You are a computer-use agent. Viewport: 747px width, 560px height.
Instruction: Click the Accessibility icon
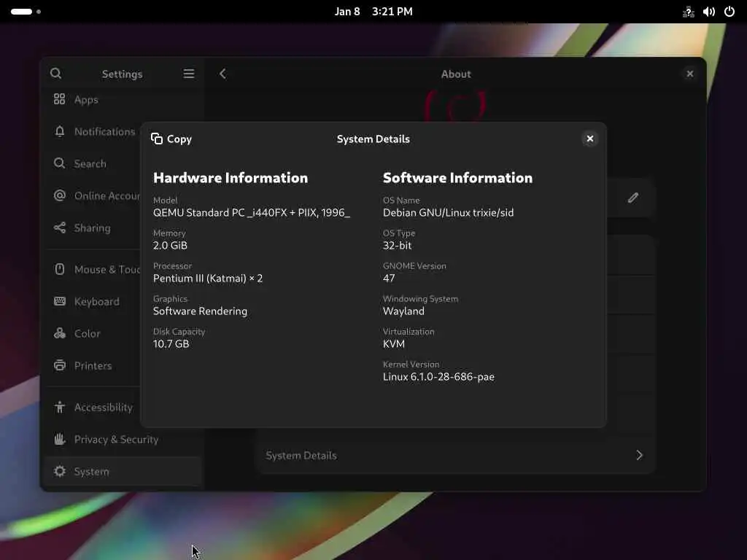click(x=60, y=407)
